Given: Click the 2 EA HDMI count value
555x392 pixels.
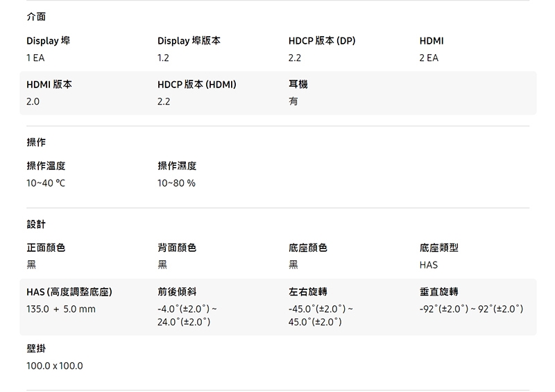Looking at the screenshot, I should (x=429, y=58).
